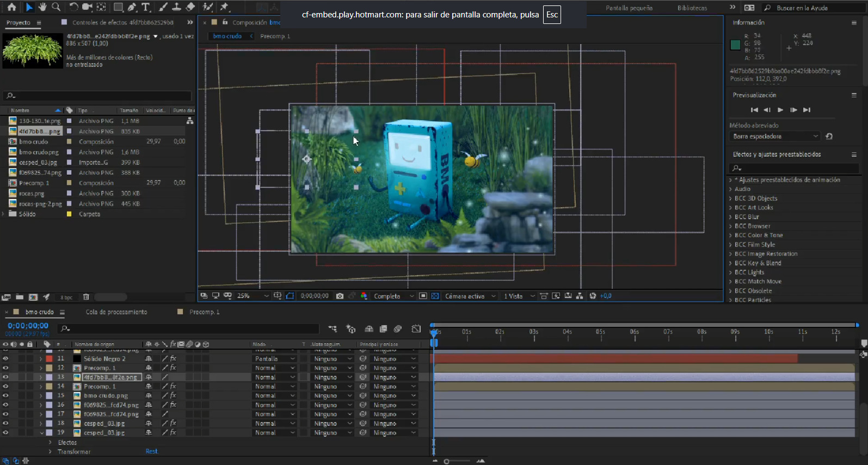Hide layer 13 4fd7bb8 png

(x=5, y=377)
